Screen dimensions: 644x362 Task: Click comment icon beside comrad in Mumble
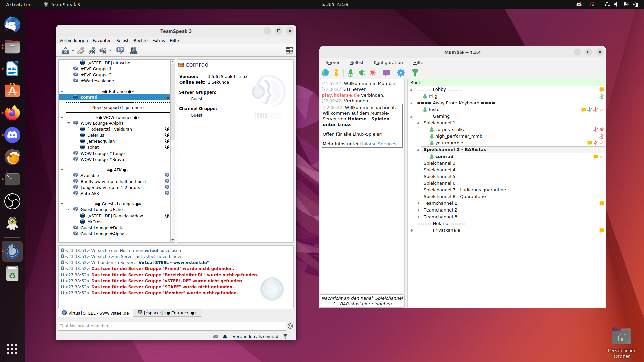[x=596, y=157]
